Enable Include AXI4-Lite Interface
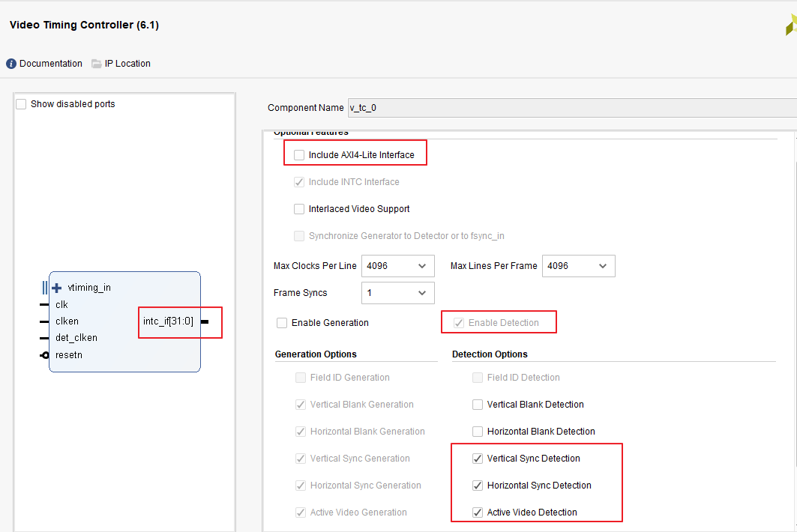The height and width of the screenshot is (532, 797). [x=299, y=154]
